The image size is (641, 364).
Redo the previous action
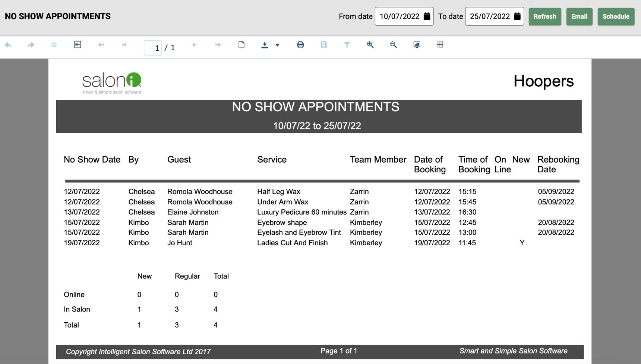tap(31, 45)
